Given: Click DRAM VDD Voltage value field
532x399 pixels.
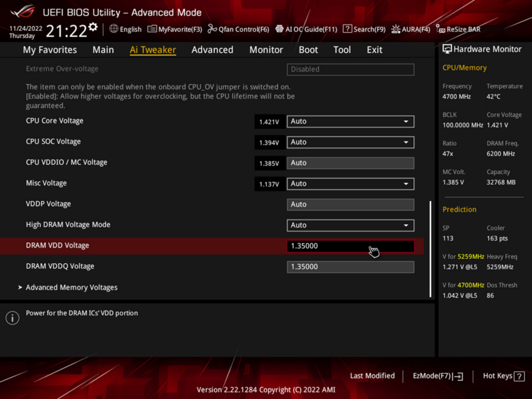Looking at the screenshot, I should pos(351,246).
